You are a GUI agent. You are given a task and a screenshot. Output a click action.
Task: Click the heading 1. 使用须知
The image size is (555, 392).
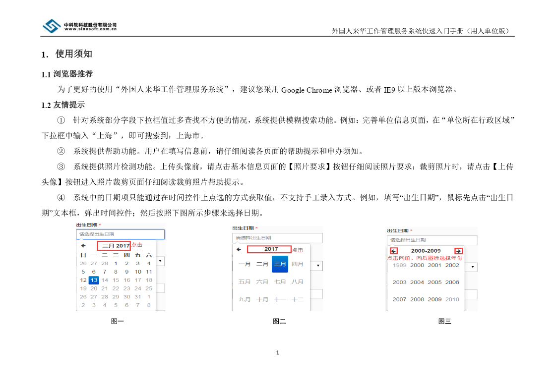[x=67, y=54]
